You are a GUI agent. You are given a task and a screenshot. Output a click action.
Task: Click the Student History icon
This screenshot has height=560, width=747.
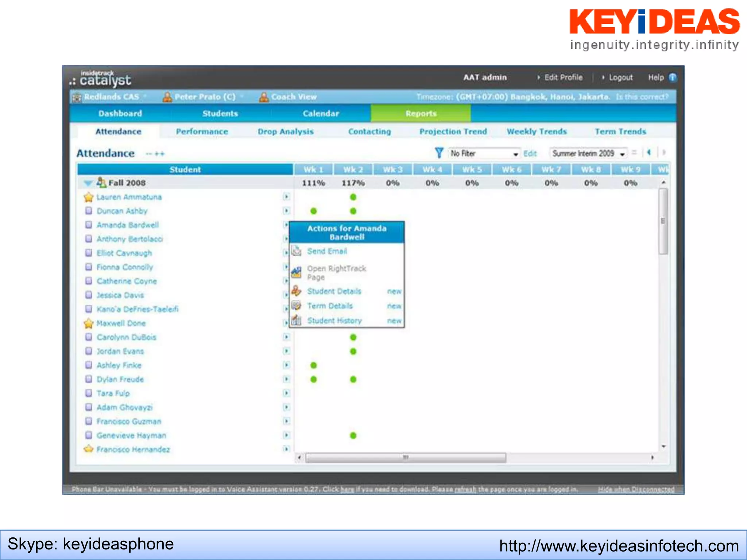click(297, 320)
